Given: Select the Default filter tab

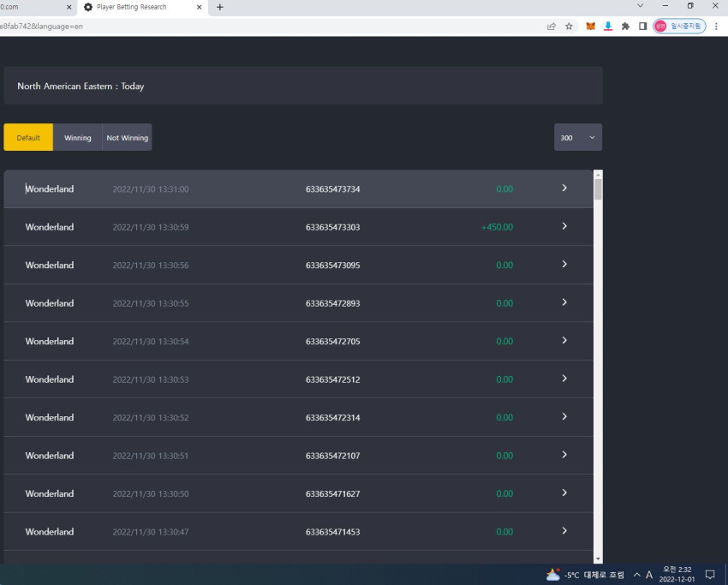Looking at the screenshot, I should pos(28,137).
